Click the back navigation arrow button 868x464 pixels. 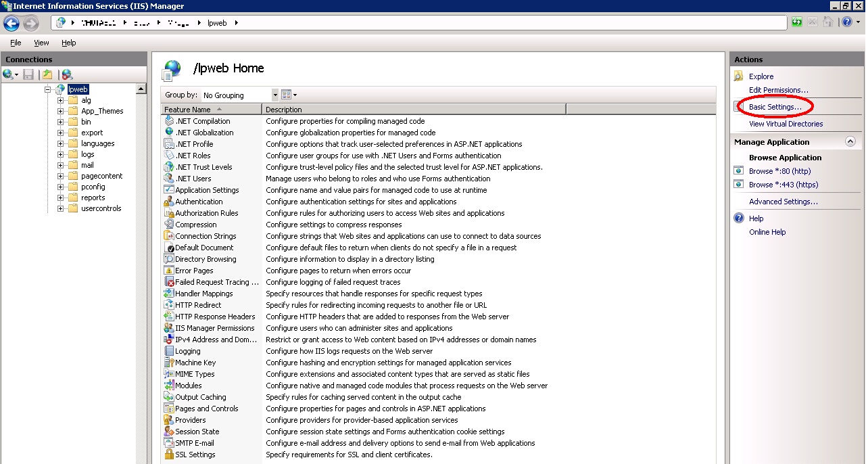coord(11,23)
